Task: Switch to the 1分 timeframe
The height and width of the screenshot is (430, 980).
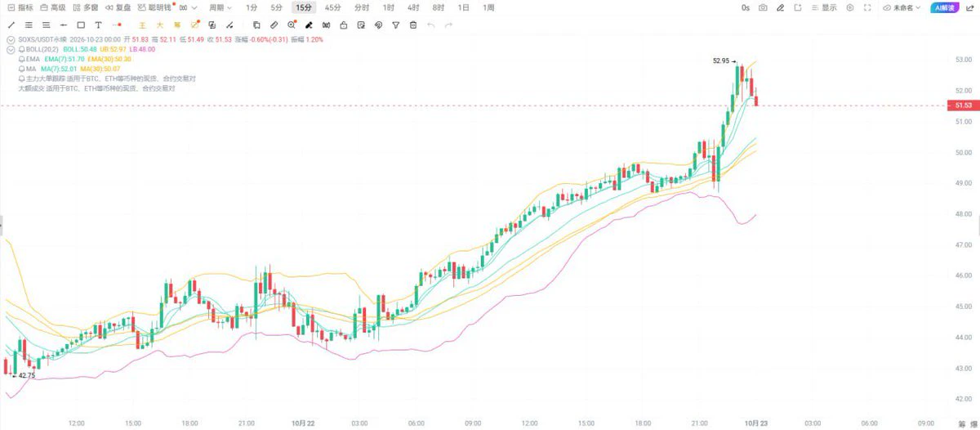Action: [252, 7]
